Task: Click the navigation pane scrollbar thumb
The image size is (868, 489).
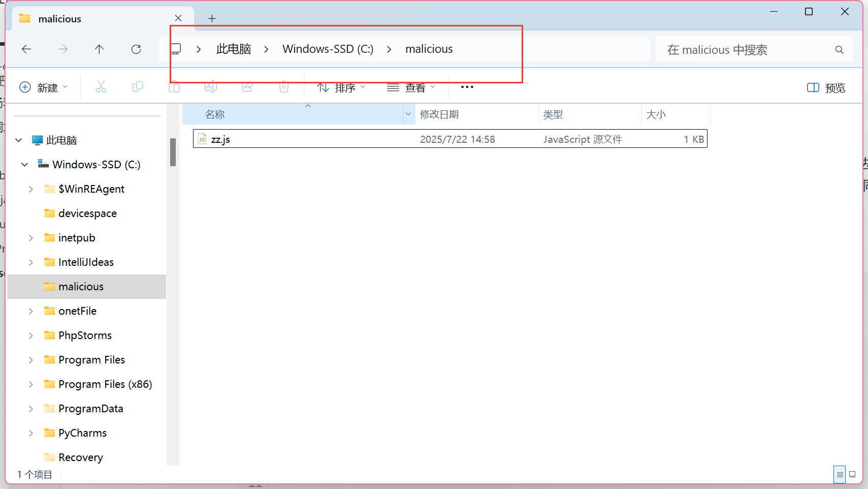Action: (173, 152)
